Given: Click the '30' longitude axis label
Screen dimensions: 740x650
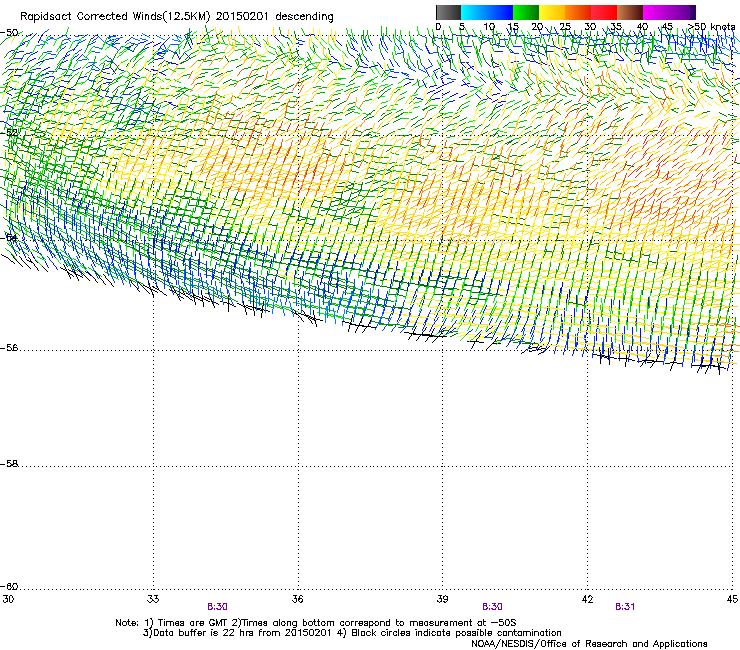Looking at the screenshot, I should 8,599.
